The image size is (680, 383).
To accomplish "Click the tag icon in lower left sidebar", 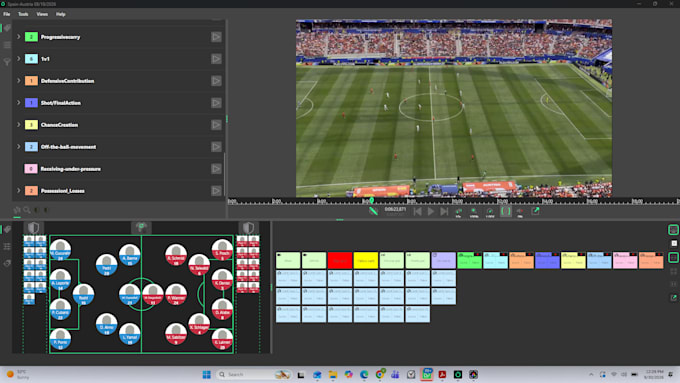I will pyautogui.click(x=7, y=229).
